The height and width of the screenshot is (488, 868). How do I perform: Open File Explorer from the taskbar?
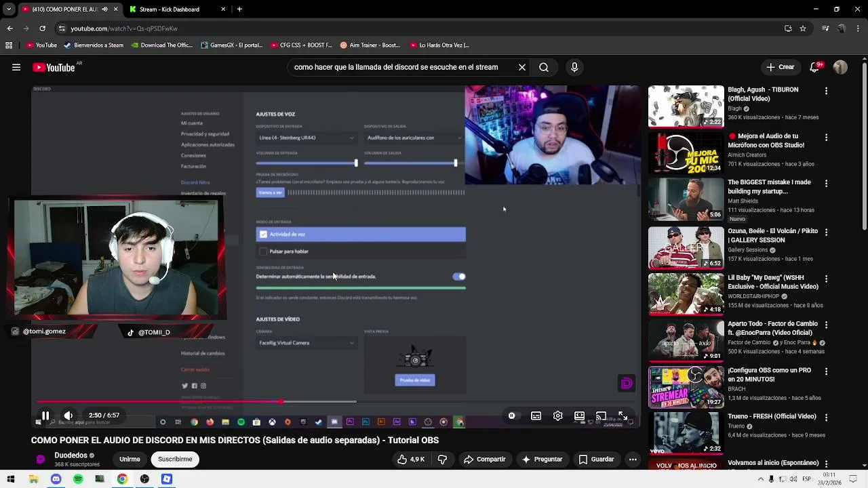tap(33, 479)
